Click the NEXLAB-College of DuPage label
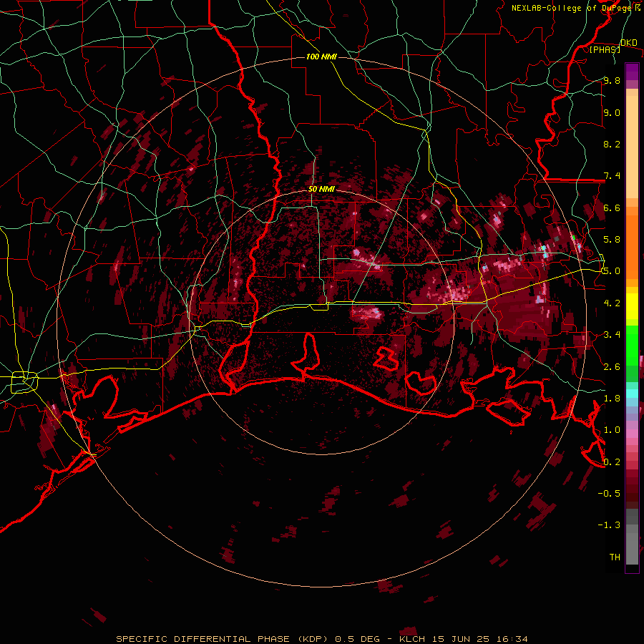The height and width of the screenshot is (644, 644). 572,8
